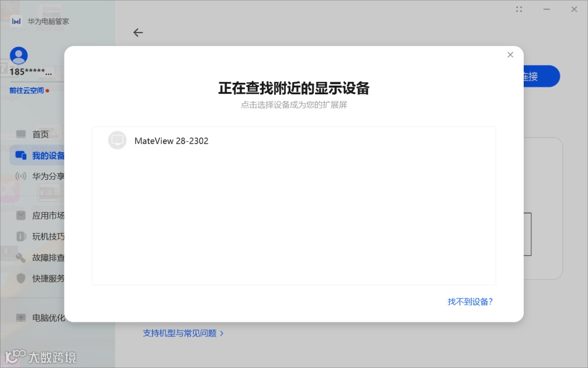Click the account name 185*****...
588x368 pixels.
(30, 72)
